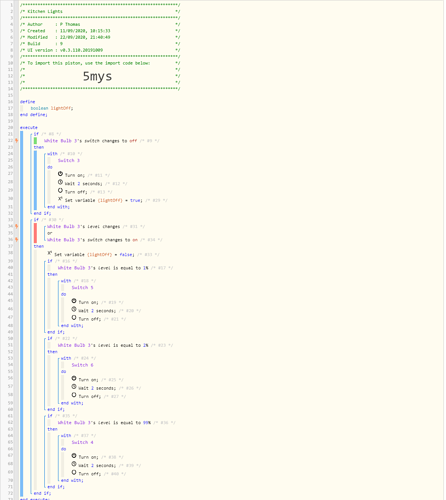Screen dimensions: 446x500
Task: Click the variable icon setting lightOff to true
Action: tap(60, 199)
